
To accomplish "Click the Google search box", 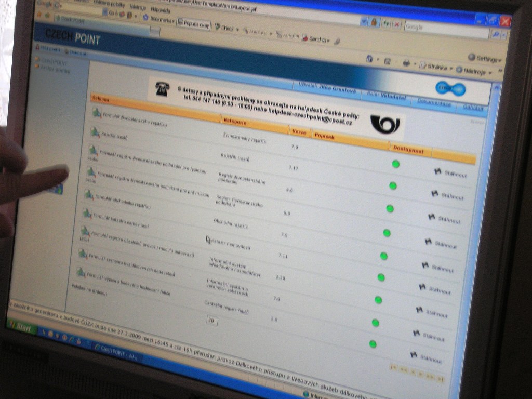I will (446, 30).
